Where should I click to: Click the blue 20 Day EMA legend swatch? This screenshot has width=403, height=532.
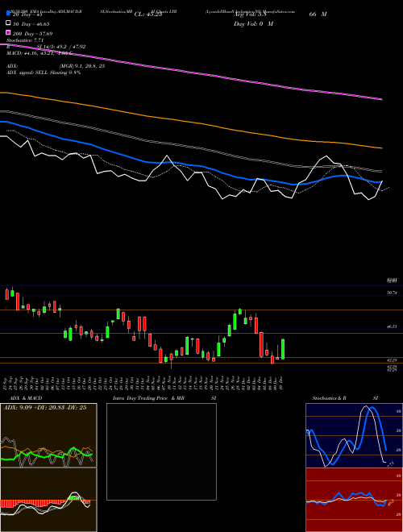pos(8,14)
